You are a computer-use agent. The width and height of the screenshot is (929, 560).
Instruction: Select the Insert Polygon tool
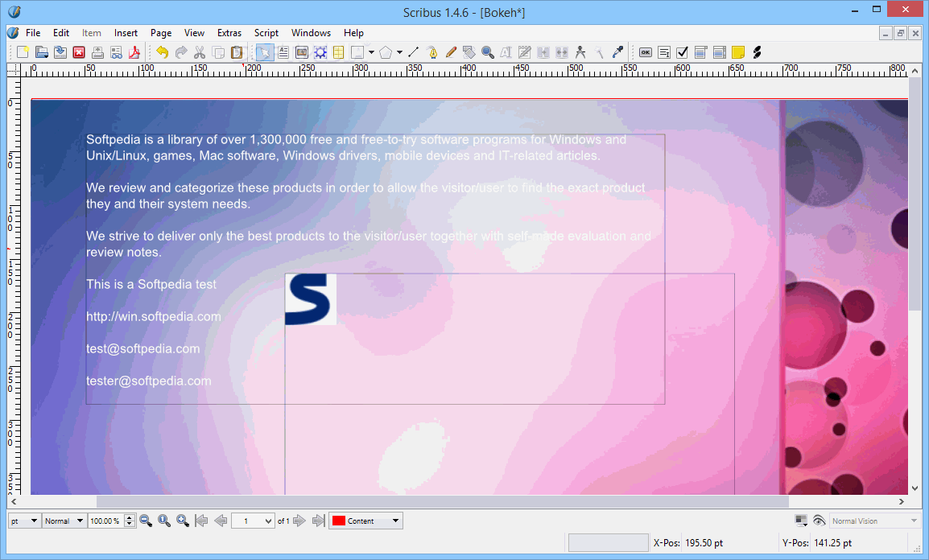386,52
